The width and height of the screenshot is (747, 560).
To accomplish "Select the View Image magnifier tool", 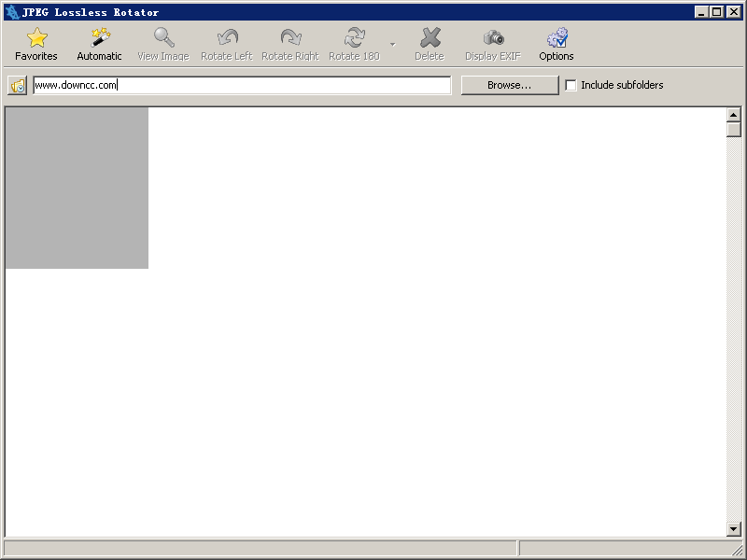I will point(163,38).
